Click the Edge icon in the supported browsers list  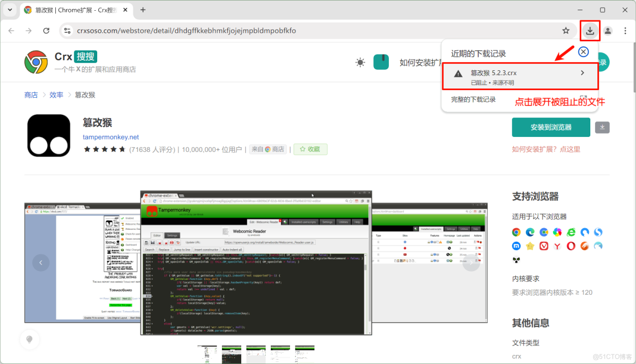(529, 232)
